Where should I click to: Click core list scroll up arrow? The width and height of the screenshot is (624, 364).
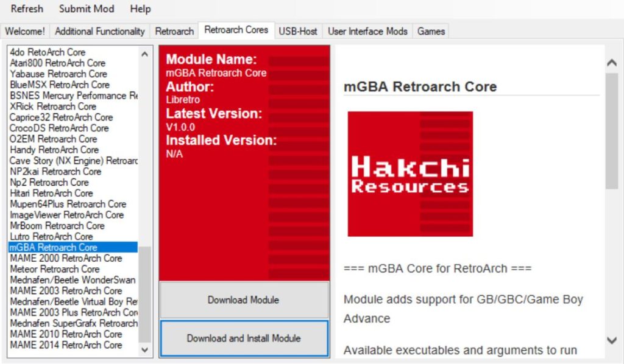pyautogui.click(x=145, y=54)
